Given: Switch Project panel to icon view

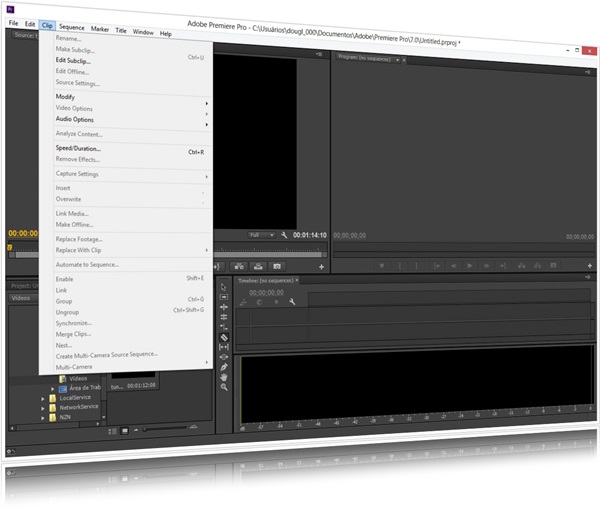Looking at the screenshot, I should pyautogui.click(x=125, y=431).
